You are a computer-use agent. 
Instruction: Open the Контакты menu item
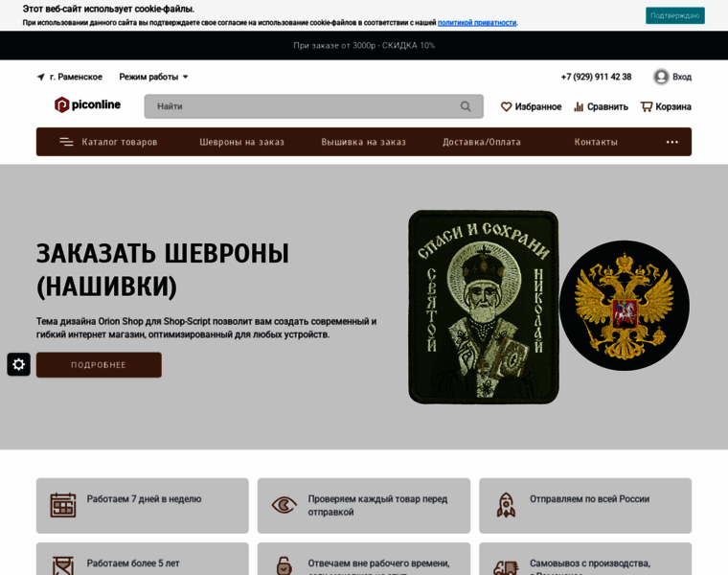click(x=596, y=142)
